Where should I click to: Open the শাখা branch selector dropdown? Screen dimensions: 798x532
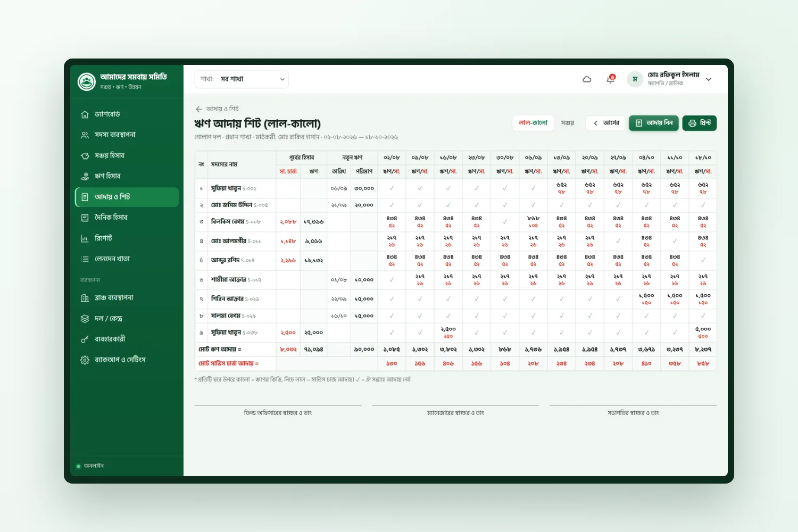coord(242,79)
